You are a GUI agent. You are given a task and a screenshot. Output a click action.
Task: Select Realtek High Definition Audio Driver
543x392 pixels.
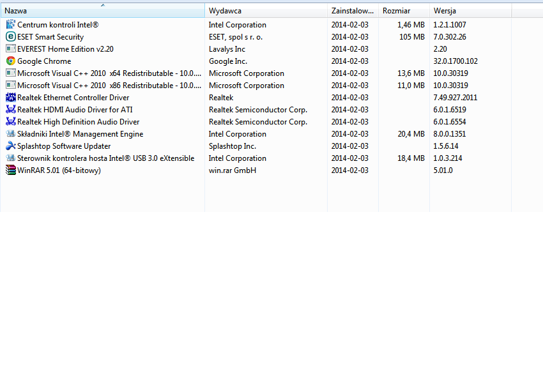point(79,122)
